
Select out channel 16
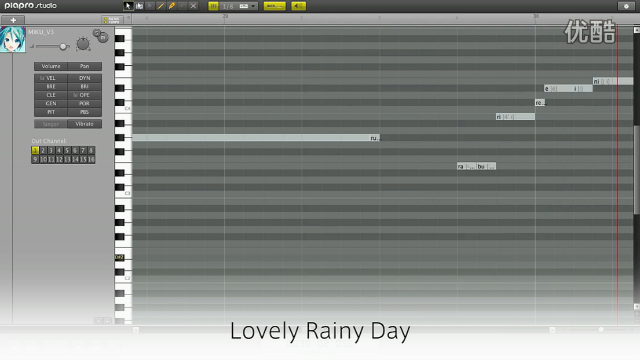point(91,159)
